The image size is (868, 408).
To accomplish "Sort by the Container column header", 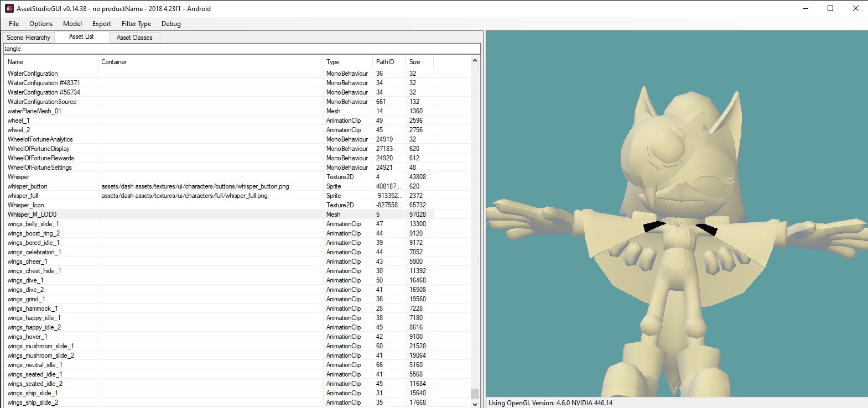I will point(210,62).
